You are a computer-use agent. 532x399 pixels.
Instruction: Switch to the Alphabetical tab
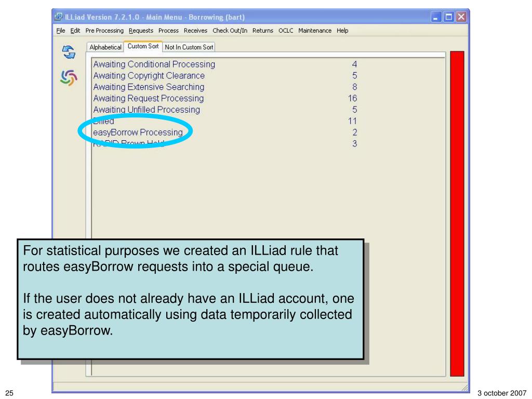click(105, 47)
